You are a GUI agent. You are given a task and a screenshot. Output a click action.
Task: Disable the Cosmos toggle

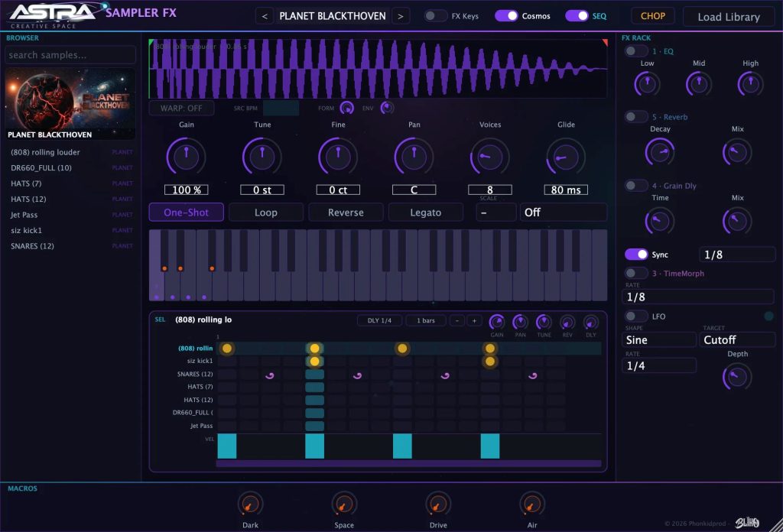tap(506, 16)
